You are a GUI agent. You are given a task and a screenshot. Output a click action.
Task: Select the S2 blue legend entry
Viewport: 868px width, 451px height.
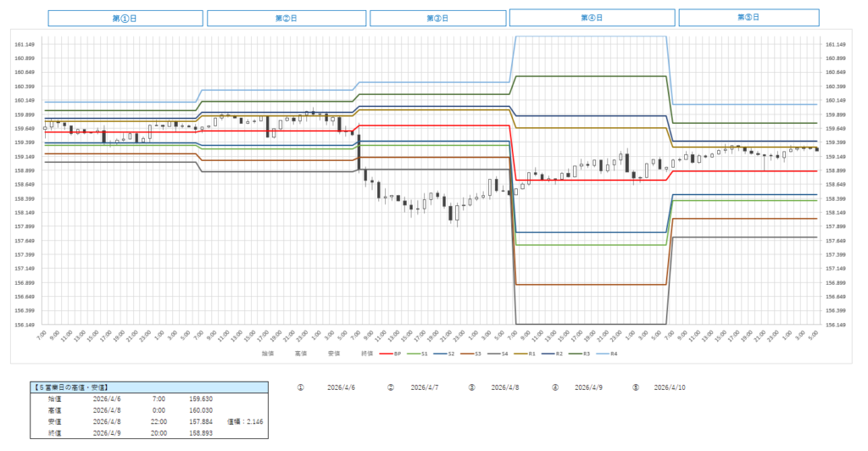(x=450, y=352)
